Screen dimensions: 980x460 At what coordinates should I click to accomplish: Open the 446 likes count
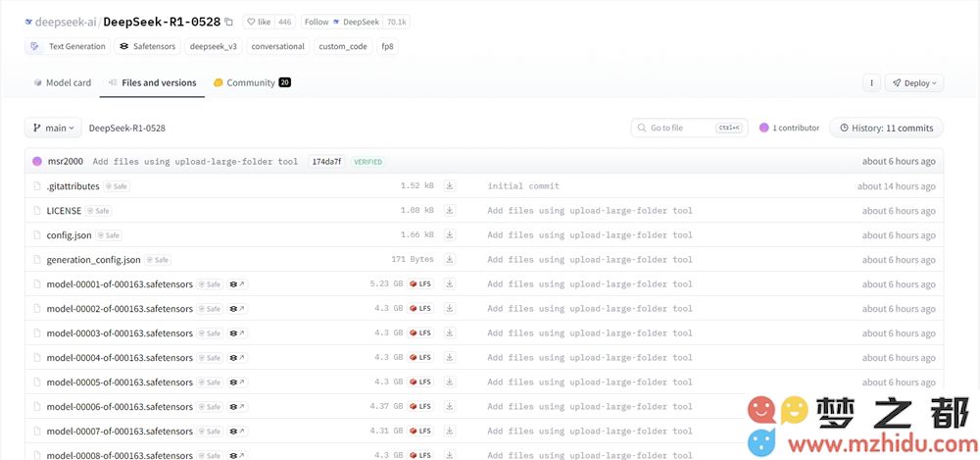click(285, 22)
